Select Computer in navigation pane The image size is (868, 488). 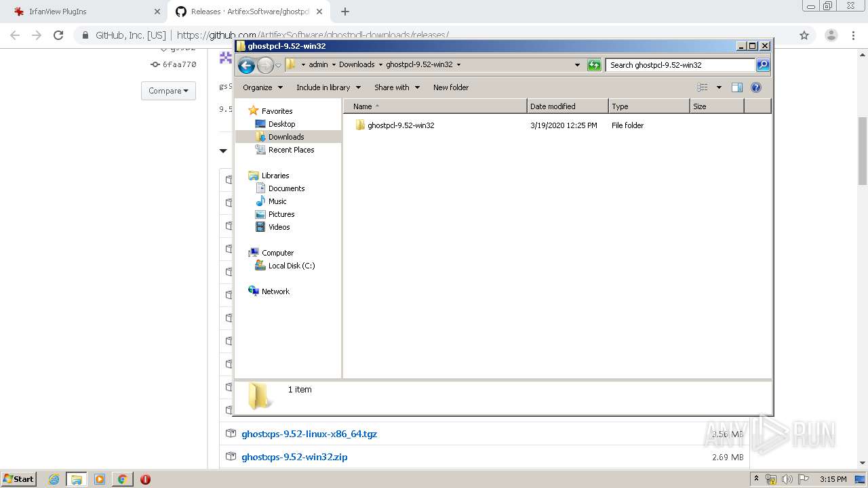click(277, 253)
